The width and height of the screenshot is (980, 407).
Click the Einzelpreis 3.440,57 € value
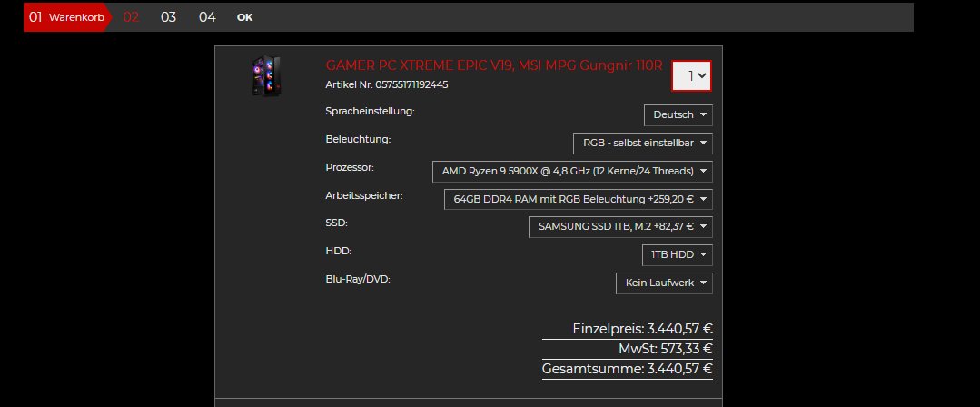(x=642, y=329)
